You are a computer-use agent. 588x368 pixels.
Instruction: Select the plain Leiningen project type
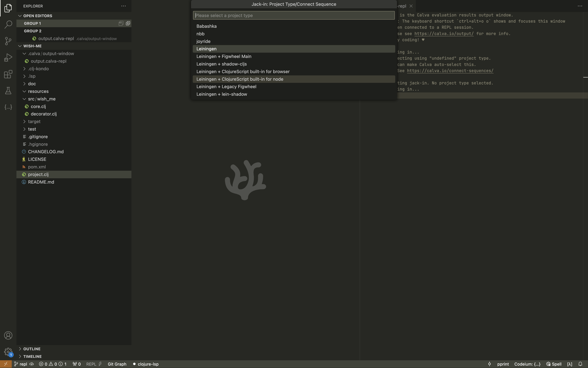click(x=294, y=49)
